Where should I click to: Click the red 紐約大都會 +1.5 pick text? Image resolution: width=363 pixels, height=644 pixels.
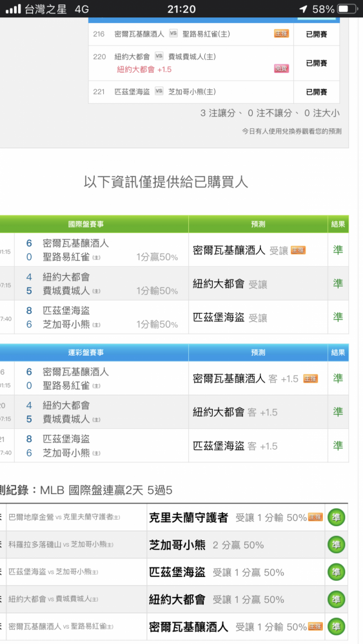coord(144,70)
